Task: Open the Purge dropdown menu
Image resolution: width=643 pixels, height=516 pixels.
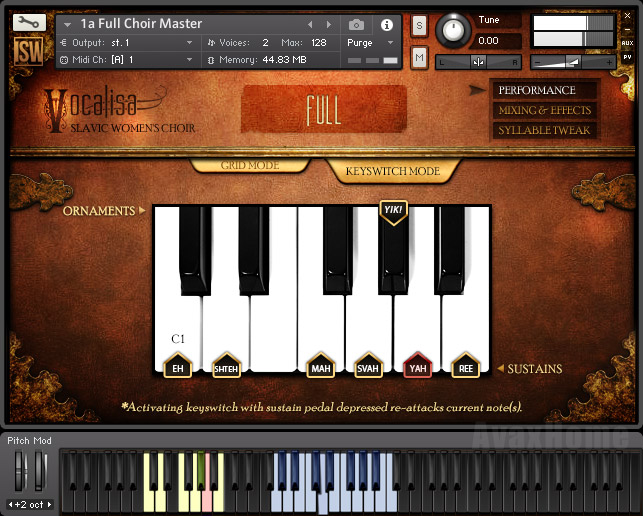Action: point(370,43)
